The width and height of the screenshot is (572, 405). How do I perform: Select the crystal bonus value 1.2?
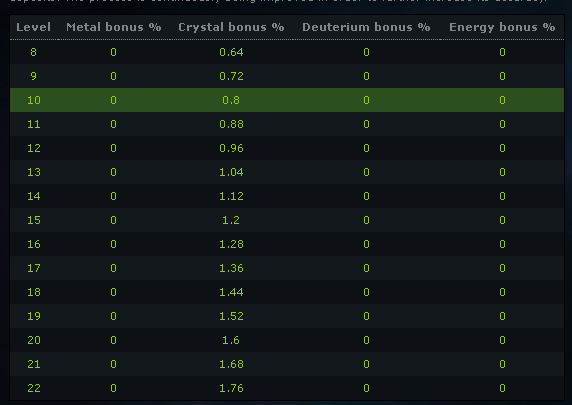(231, 220)
